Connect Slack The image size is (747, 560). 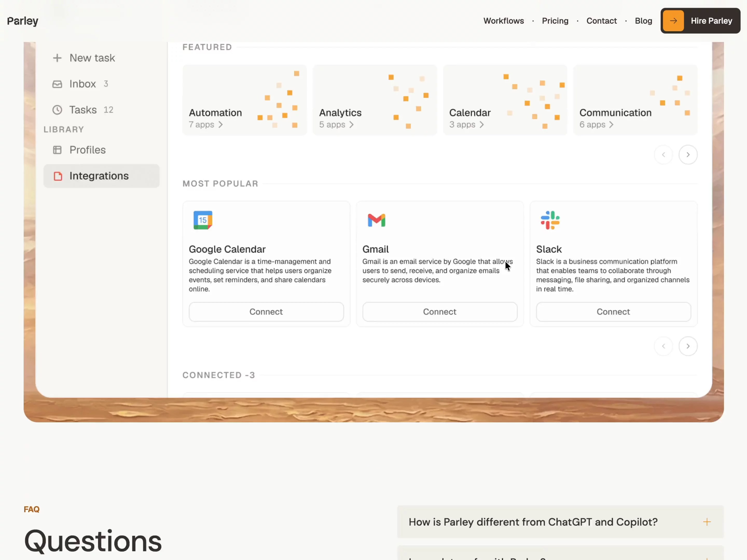613,312
